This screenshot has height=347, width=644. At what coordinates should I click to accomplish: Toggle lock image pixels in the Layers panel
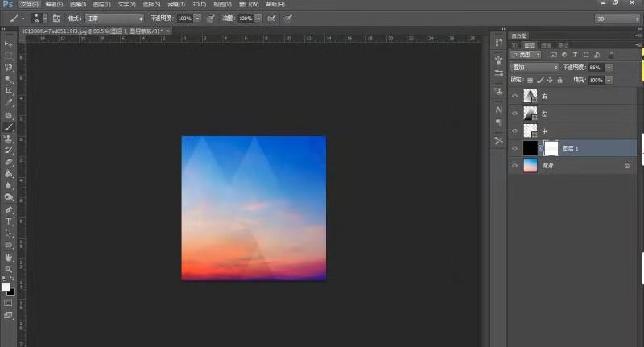pyautogui.click(x=540, y=80)
